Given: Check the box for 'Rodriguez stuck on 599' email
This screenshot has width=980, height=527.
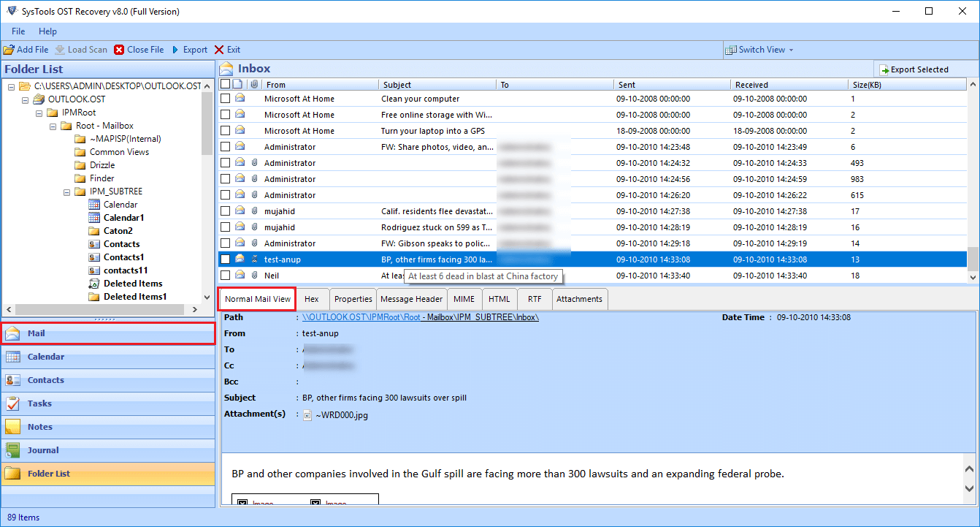Looking at the screenshot, I should 226,227.
